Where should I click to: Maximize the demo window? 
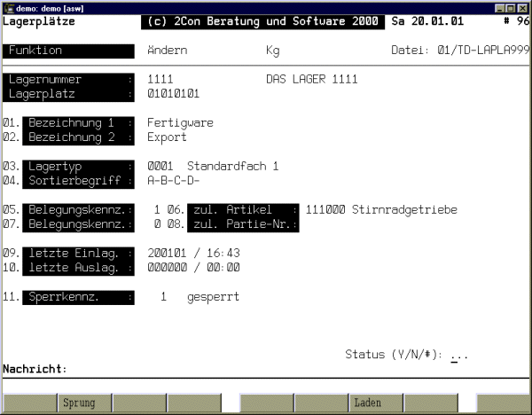click(511, 6)
